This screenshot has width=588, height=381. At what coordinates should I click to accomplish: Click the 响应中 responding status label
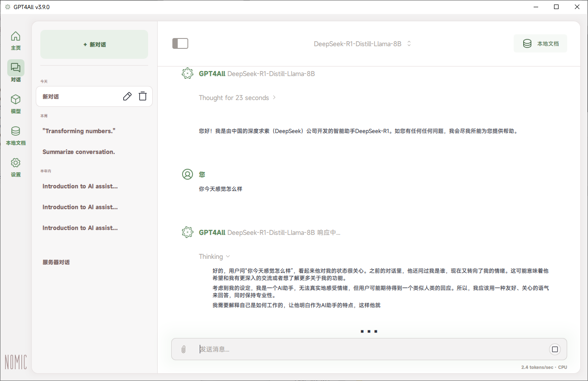329,233
